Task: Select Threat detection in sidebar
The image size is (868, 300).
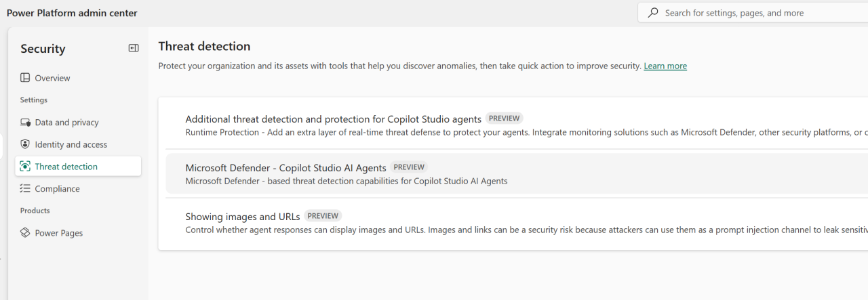Action: [x=78, y=167]
